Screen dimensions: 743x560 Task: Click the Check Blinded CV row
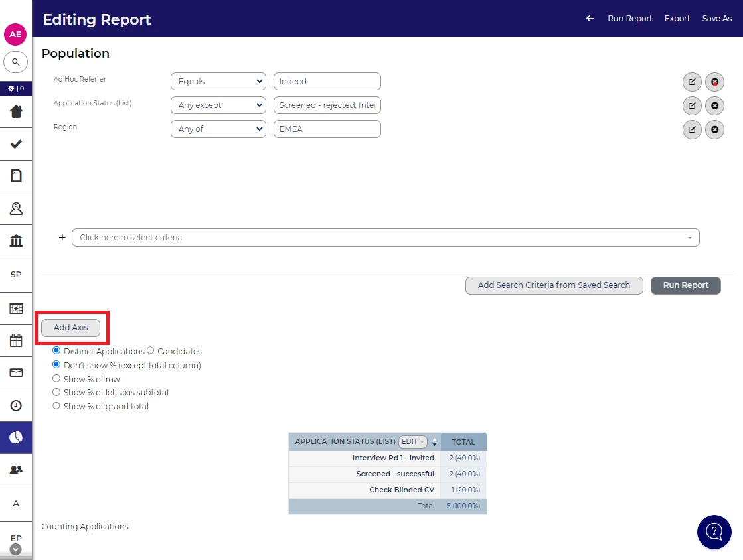coord(387,490)
